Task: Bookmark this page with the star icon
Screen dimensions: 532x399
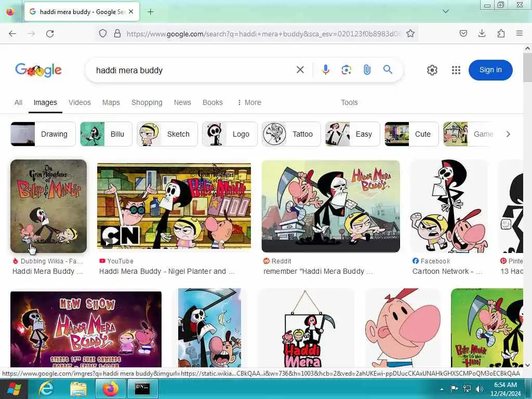Action: [x=410, y=33]
